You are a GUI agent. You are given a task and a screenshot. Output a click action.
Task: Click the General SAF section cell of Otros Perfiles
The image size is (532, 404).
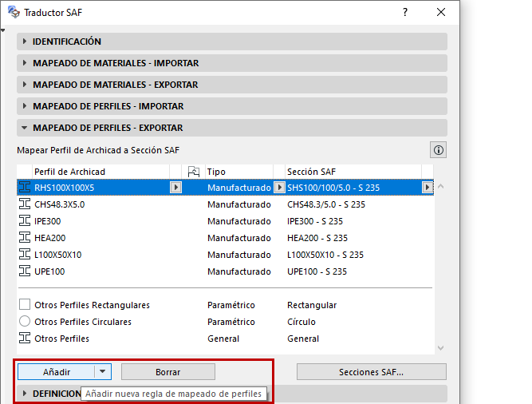[x=303, y=339]
